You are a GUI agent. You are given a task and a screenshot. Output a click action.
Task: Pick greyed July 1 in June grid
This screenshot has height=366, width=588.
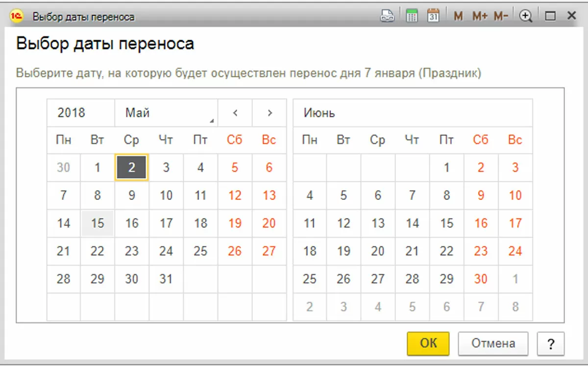[515, 279]
